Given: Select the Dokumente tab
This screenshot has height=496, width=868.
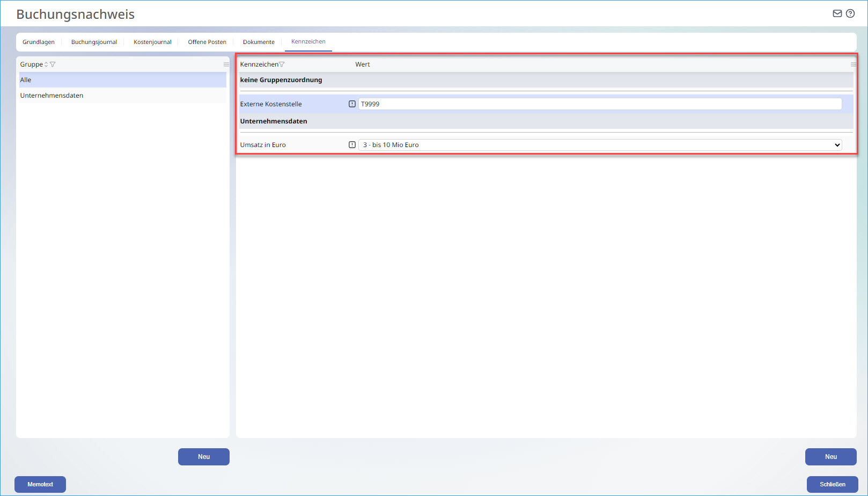Looking at the screenshot, I should click(x=259, y=42).
